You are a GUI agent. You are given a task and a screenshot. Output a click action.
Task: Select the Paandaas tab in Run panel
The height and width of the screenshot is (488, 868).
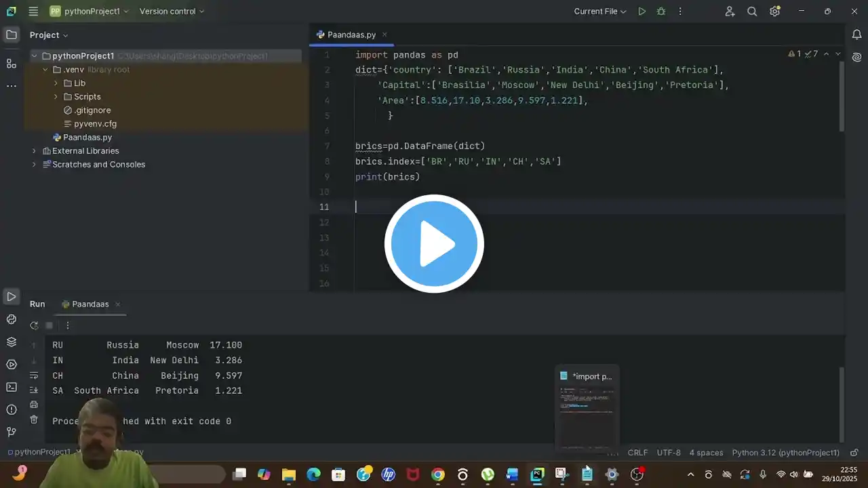[90, 304]
